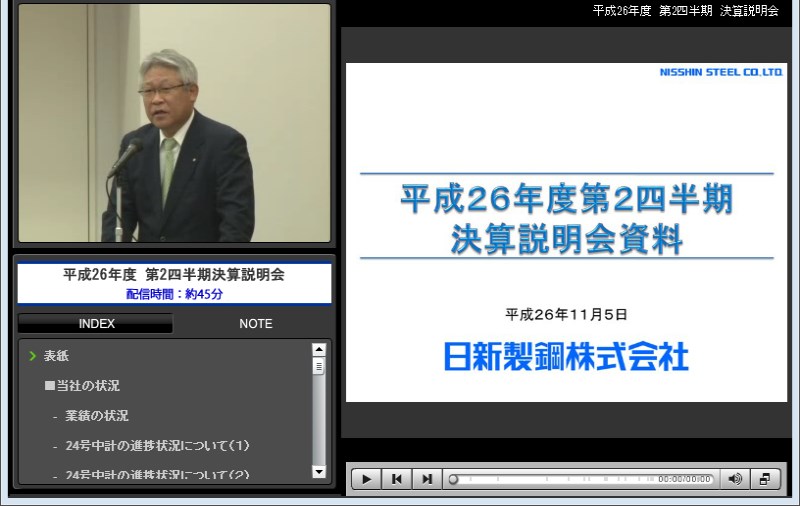Click the index scrollbar thumb
The image size is (800, 506).
[319, 366]
